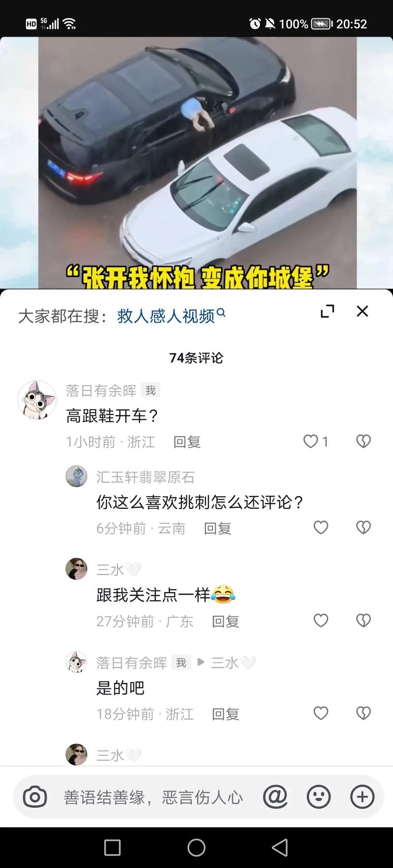Tap the comment input field
The image size is (393, 868).
coord(152,797)
